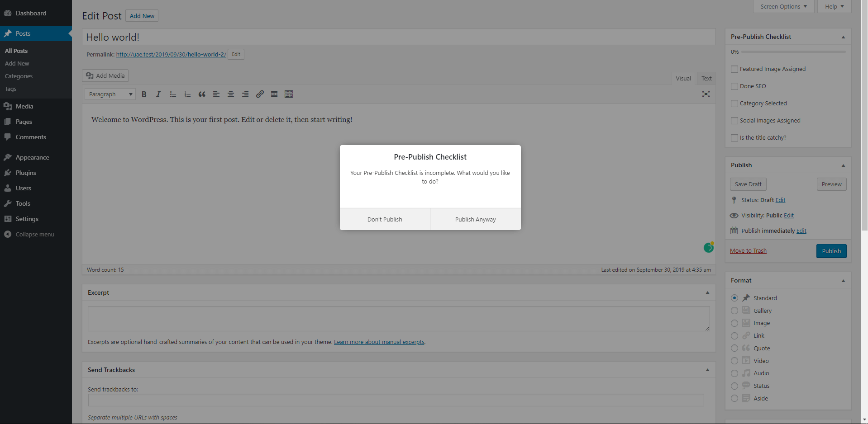The height and width of the screenshot is (424, 868).
Task: Align text right
Action: (245, 94)
